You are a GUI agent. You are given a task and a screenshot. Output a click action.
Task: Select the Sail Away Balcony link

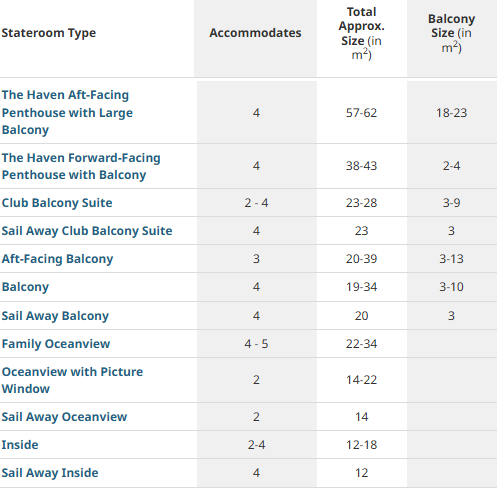(x=55, y=316)
